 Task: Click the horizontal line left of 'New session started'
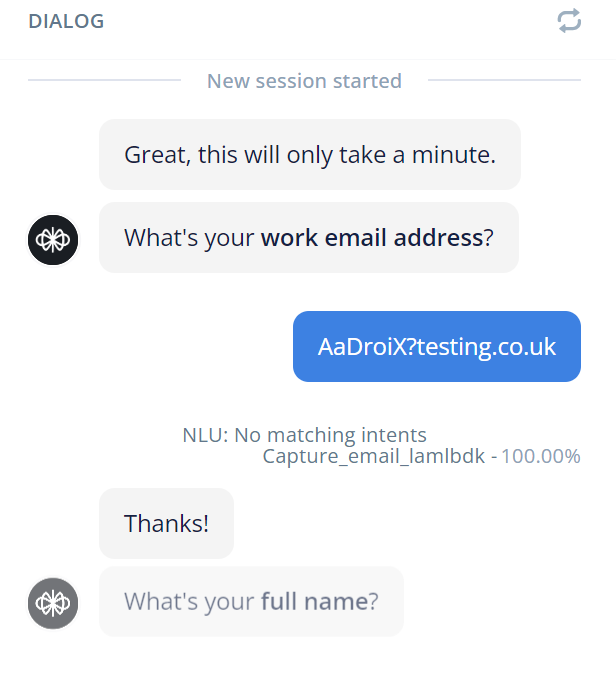tap(104, 80)
